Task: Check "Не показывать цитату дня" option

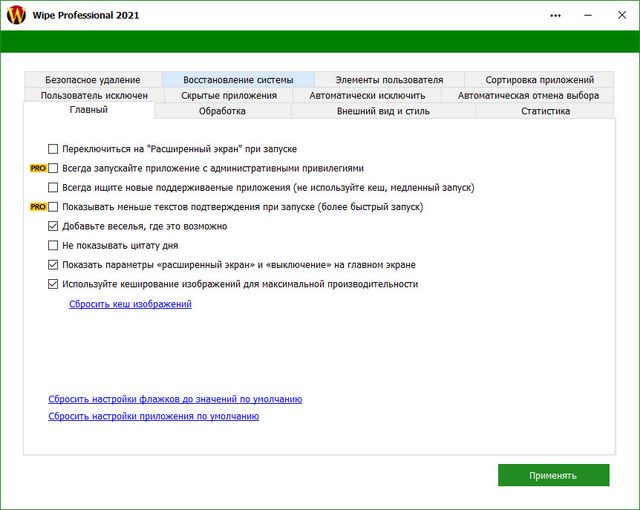Action: 54,245
